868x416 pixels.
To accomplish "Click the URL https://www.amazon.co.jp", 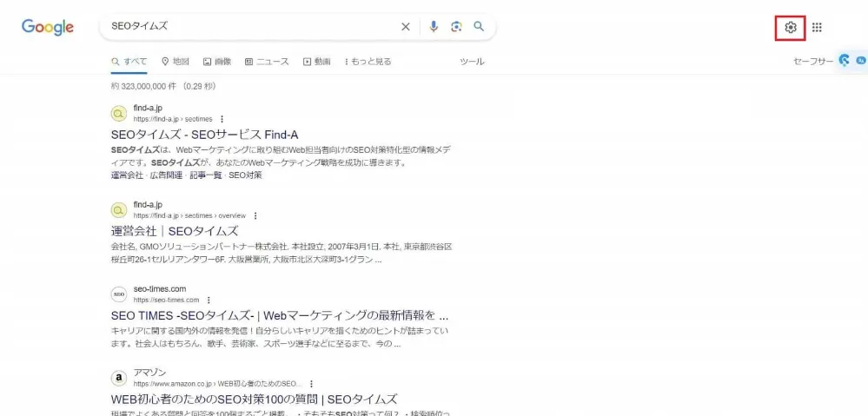I will [x=172, y=383].
